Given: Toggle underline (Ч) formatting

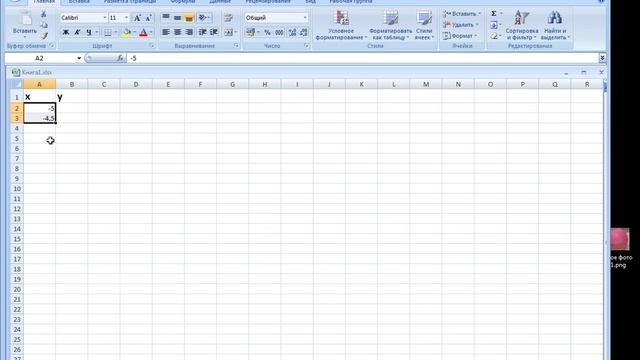Looking at the screenshot, I should tap(89, 32).
